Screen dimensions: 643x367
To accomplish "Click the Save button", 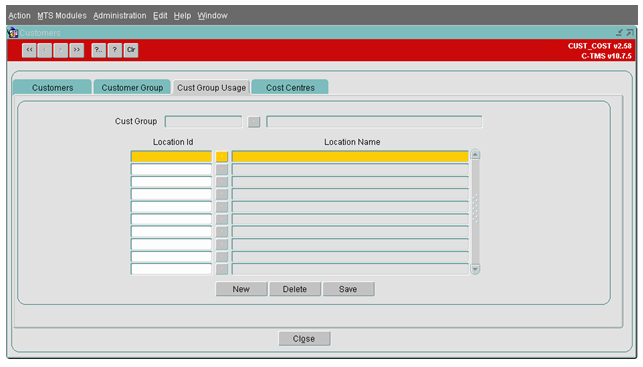I will [x=348, y=289].
